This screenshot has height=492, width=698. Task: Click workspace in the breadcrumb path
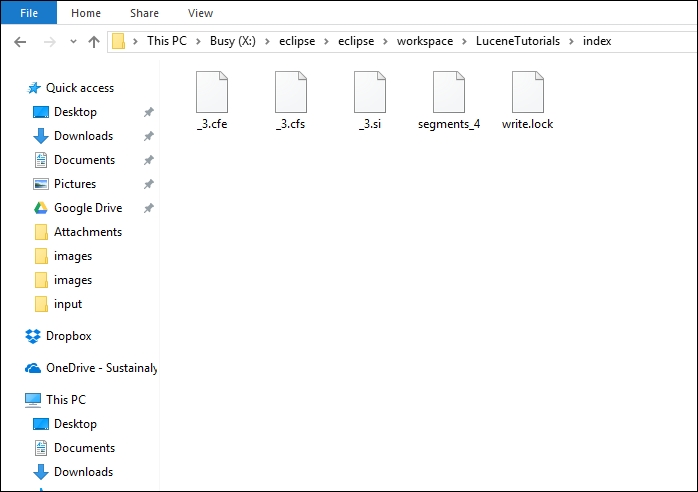[x=425, y=42]
